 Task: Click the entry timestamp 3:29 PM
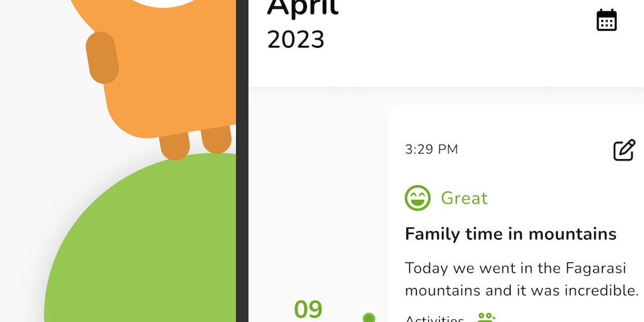pyautogui.click(x=431, y=150)
